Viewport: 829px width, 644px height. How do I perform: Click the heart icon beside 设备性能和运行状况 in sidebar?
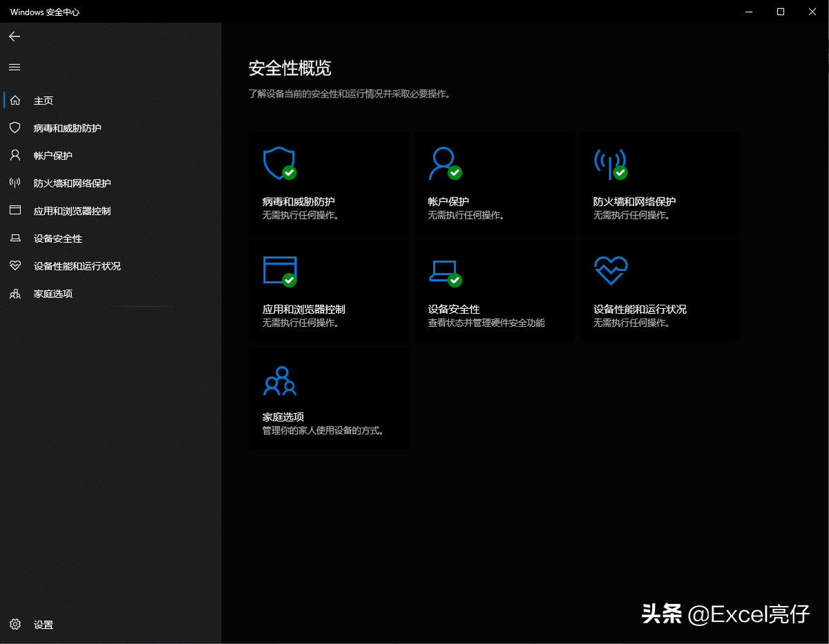15,266
